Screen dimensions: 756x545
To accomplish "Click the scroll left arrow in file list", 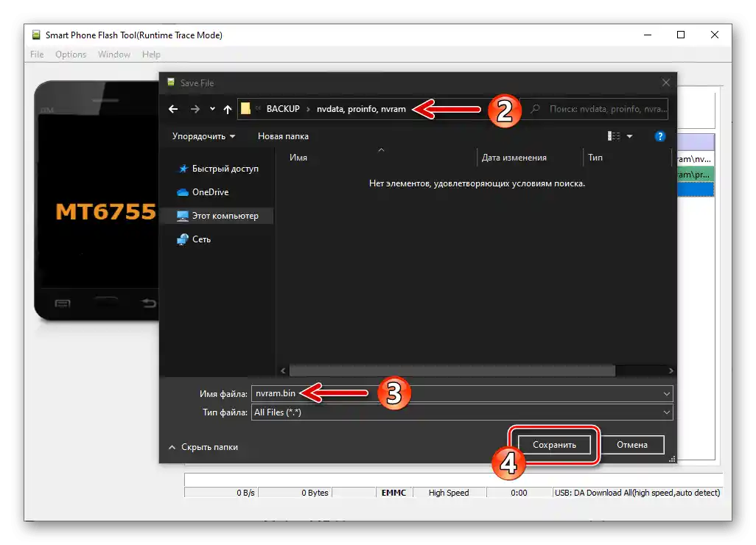I will click(283, 370).
